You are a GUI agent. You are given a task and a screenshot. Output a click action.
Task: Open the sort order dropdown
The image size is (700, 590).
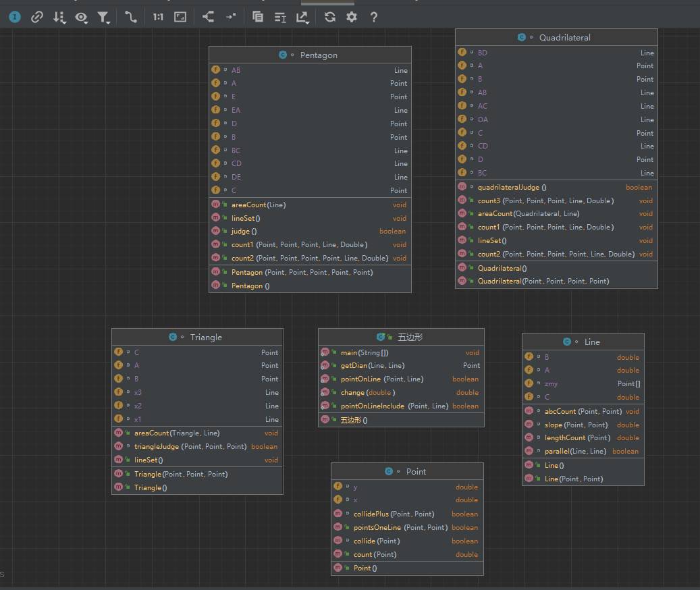59,18
